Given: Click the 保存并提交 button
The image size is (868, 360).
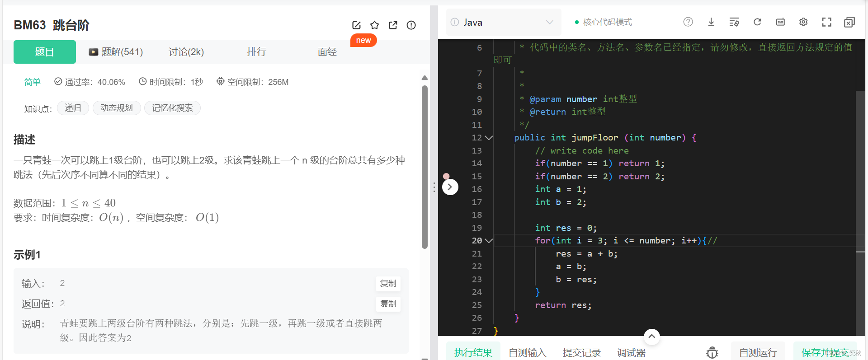Looking at the screenshot, I should coord(825,352).
